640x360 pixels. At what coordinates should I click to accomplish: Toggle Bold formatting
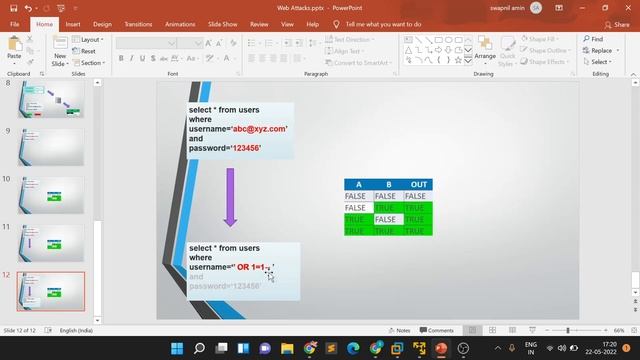(x=121, y=58)
